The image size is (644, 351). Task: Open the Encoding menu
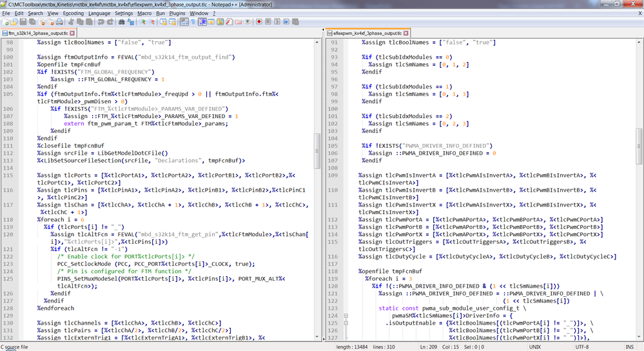click(x=73, y=13)
